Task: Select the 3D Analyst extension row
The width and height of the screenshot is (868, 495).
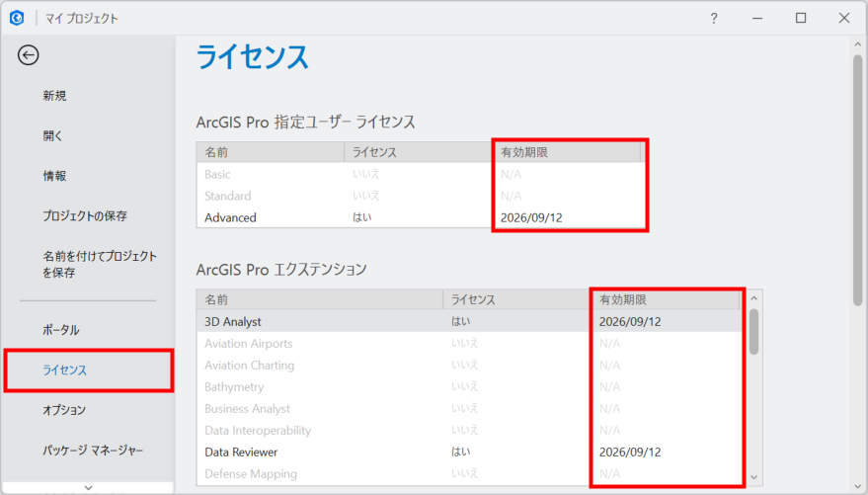Action: (469, 321)
